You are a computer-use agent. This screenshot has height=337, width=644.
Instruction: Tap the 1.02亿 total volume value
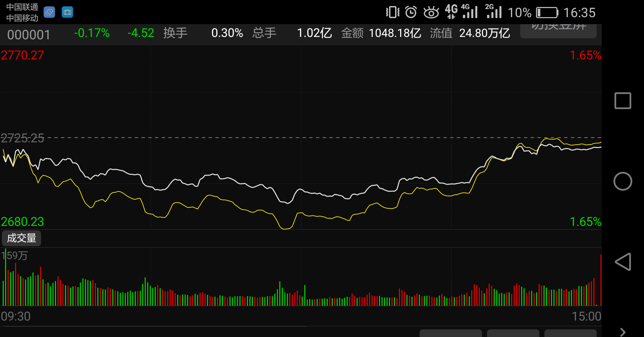point(314,33)
